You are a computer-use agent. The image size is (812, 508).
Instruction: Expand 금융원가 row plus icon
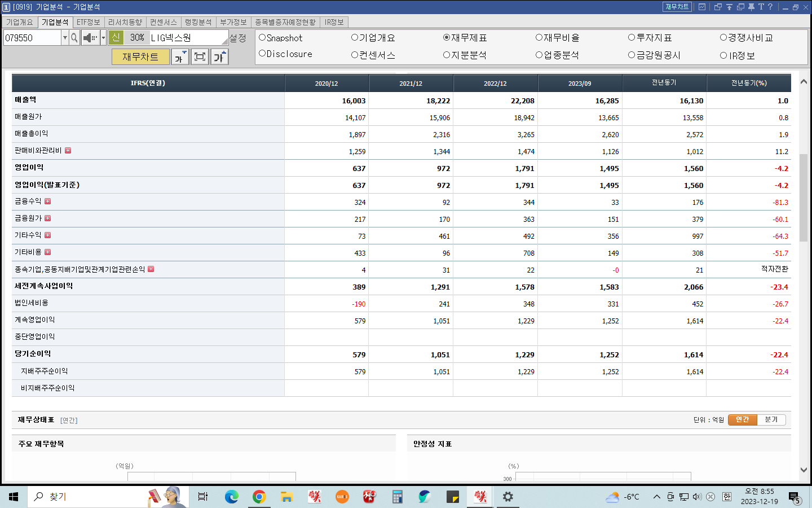47,218
